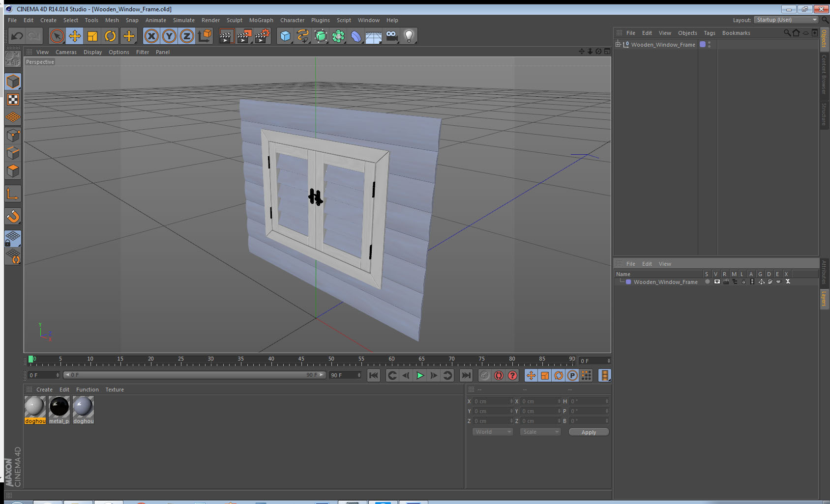Select metal_p material thumbnail

[59, 410]
